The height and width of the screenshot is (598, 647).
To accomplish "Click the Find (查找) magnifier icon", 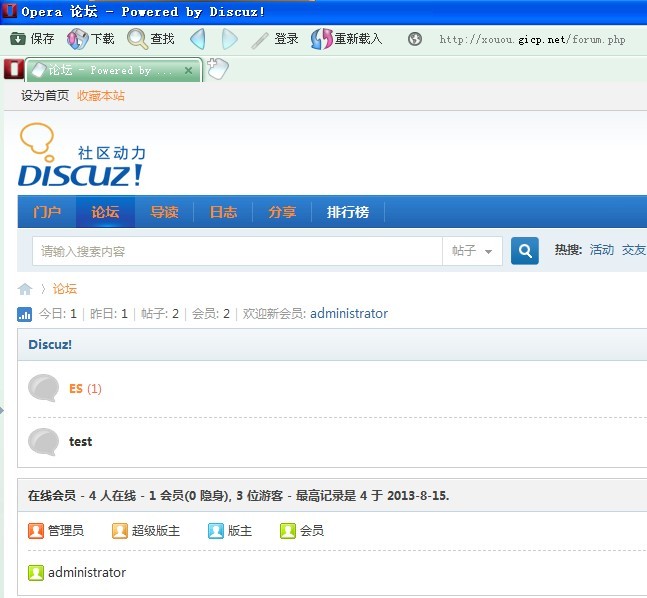I will coord(137,39).
